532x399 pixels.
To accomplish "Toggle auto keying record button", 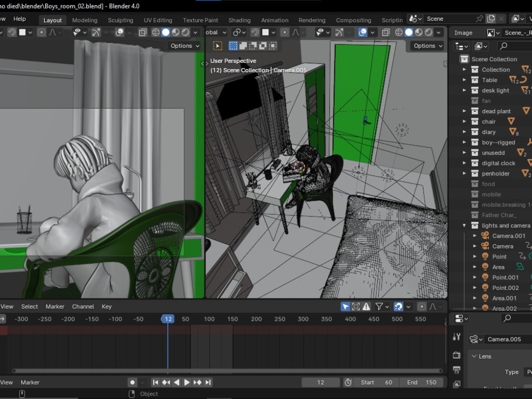I will (132, 383).
